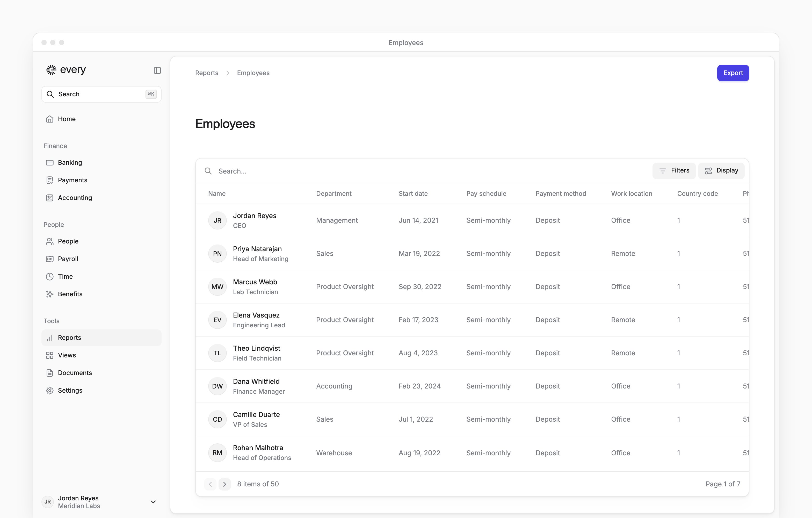Click the JR avatar in Jordan Reyes row
The image size is (812, 518).
click(217, 220)
